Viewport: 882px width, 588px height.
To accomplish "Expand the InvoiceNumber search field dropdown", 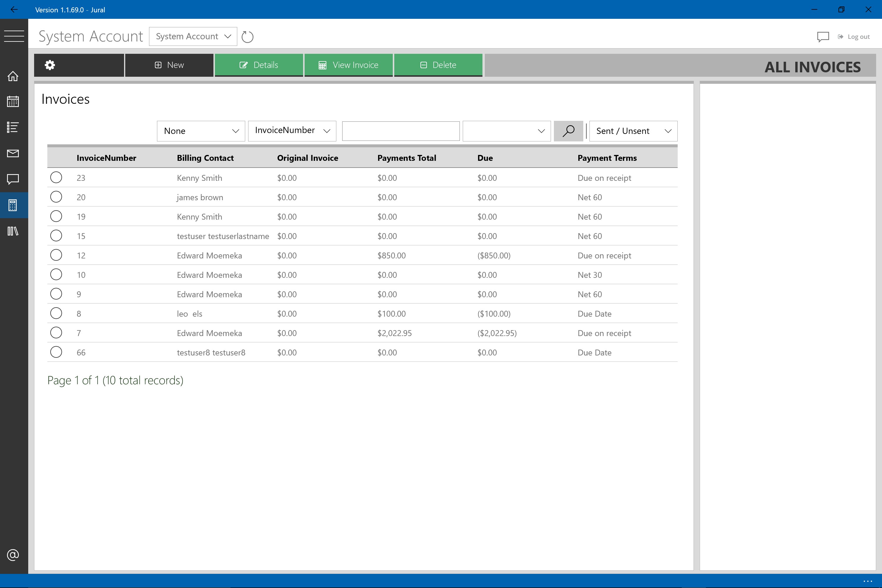I will click(292, 131).
